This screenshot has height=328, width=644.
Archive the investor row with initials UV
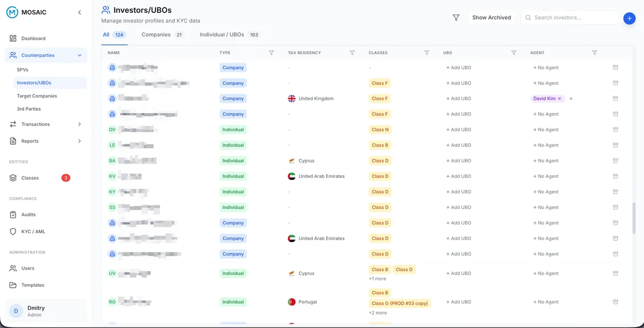click(x=616, y=273)
